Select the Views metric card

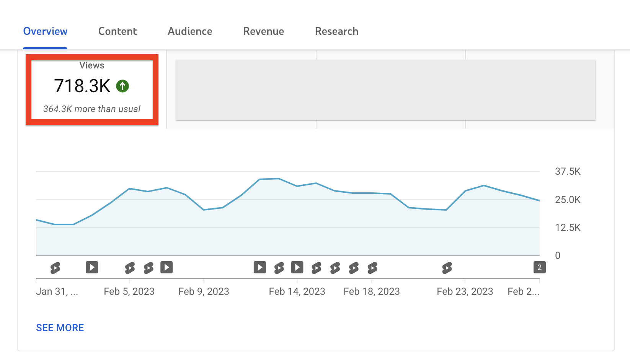[92, 89]
